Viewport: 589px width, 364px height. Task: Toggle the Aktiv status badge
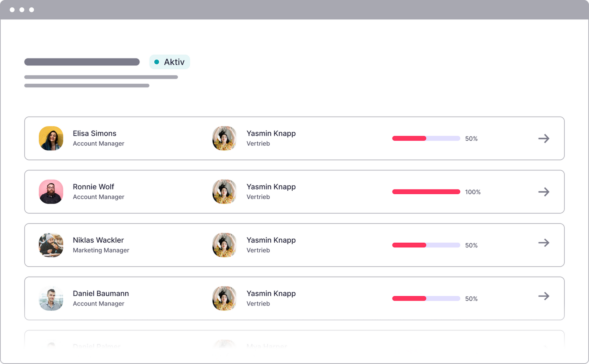coord(170,62)
